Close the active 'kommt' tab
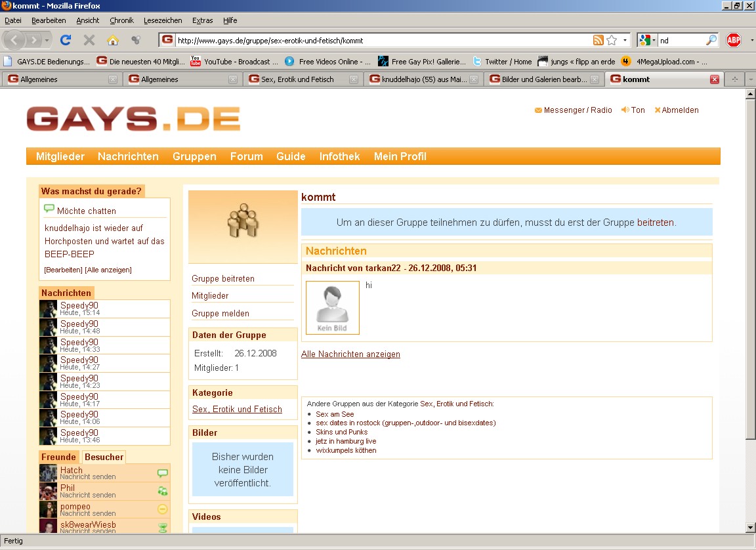The image size is (756, 550). tap(715, 79)
